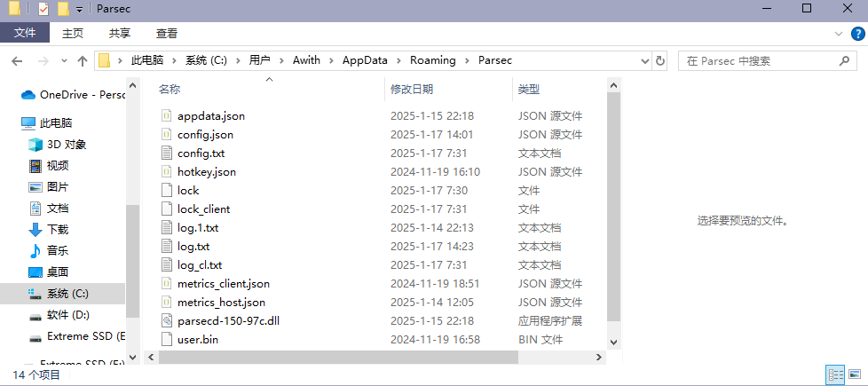Click the log.1.txt document icon
Screen dimensions: 868x386
(167, 228)
